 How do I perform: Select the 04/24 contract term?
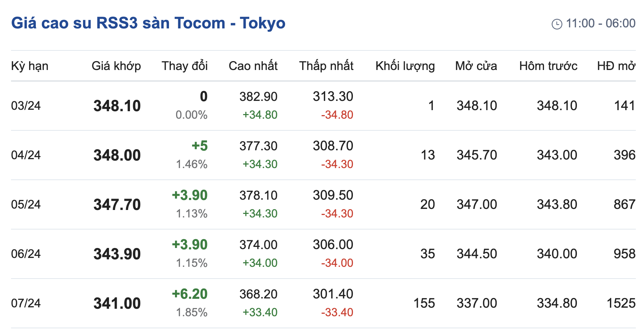(x=26, y=155)
